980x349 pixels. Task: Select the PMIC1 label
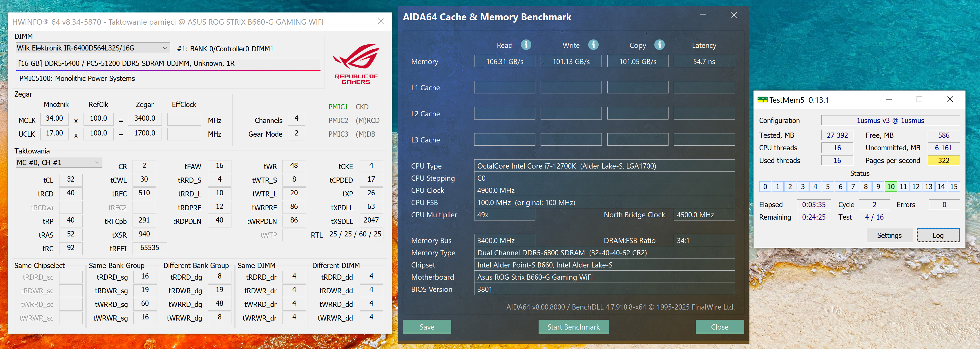click(x=338, y=107)
